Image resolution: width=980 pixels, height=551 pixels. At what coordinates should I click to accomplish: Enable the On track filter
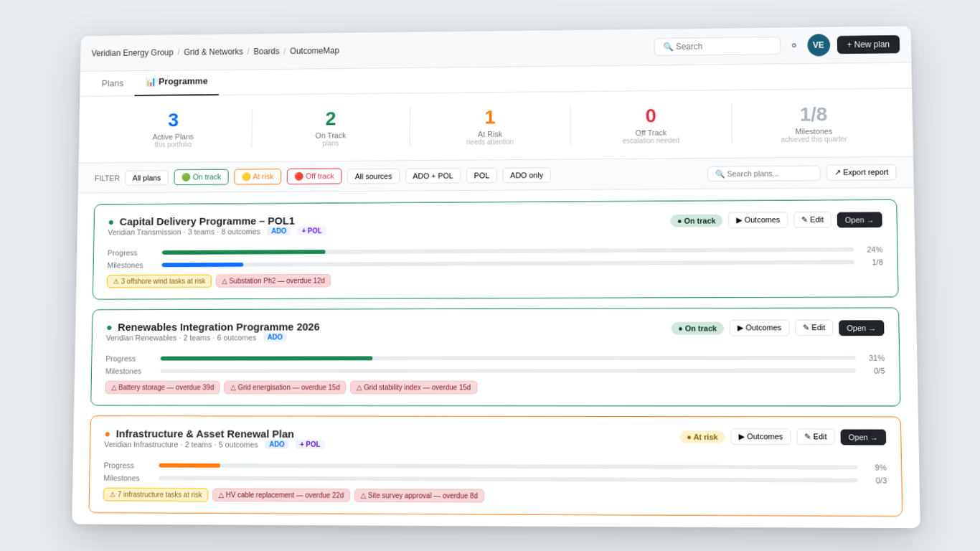click(x=201, y=176)
